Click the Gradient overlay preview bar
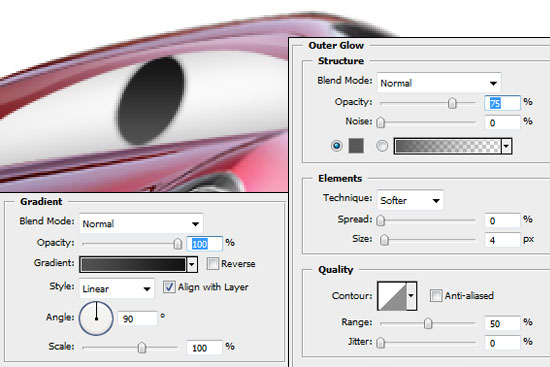Viewport: 550px width, 367px height. pos(133,265)
